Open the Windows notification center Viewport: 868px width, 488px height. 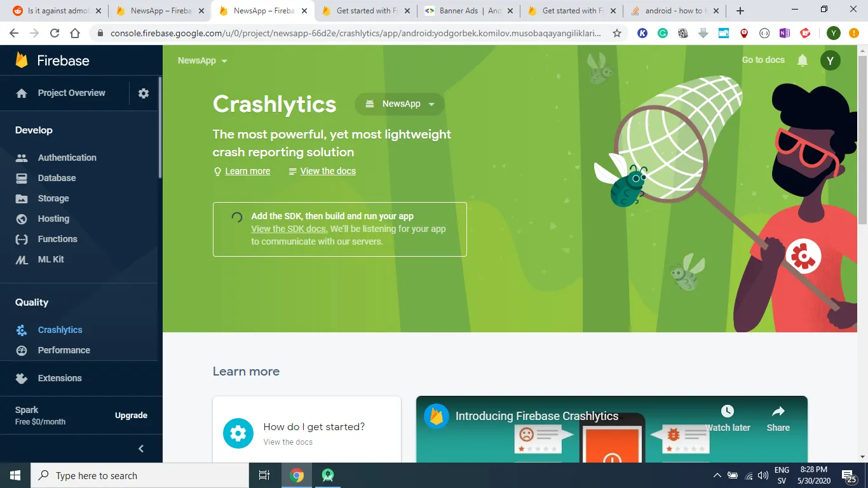(x=849, y=475)
